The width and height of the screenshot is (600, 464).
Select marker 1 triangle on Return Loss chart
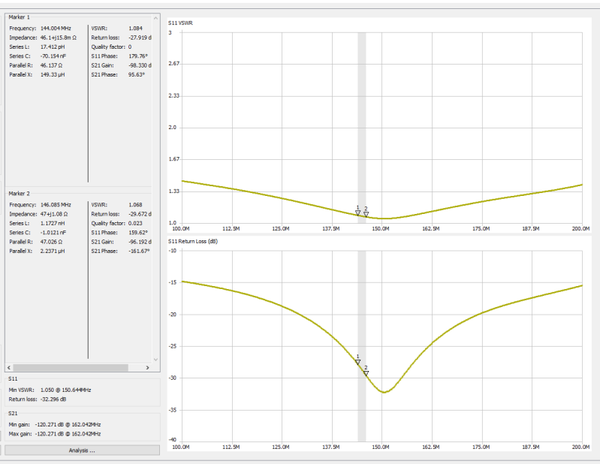(358, 362)
